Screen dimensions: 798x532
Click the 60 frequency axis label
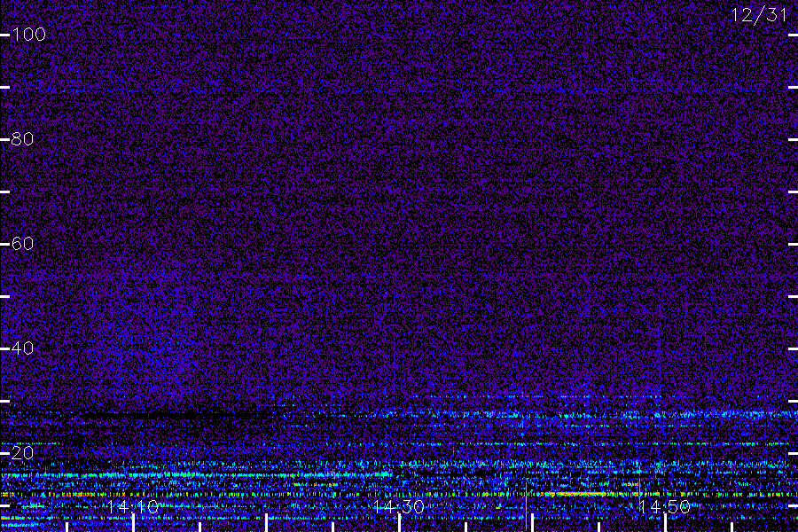click(22, 244)
